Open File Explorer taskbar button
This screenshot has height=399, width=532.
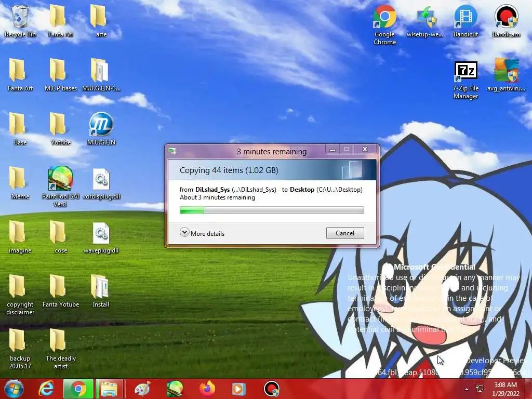click(110, 389)
